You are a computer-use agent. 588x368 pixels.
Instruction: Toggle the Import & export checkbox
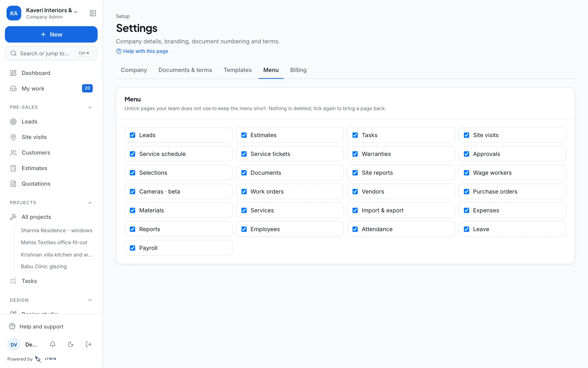pos(355,210)
